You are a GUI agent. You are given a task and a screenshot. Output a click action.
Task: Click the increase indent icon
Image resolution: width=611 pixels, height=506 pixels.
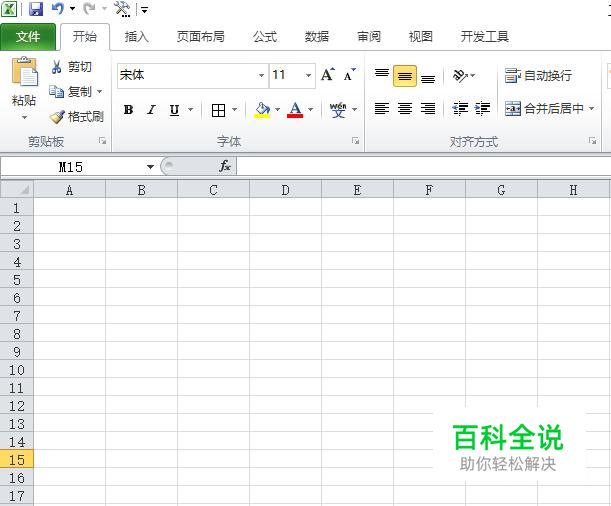(x=482, y=109)
